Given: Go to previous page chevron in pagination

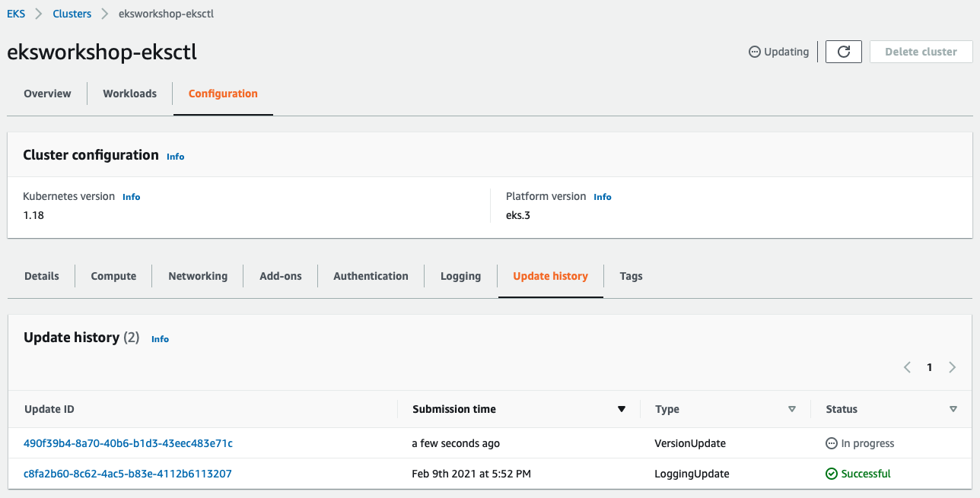Looking at the screenshot, I should point(907,367).
